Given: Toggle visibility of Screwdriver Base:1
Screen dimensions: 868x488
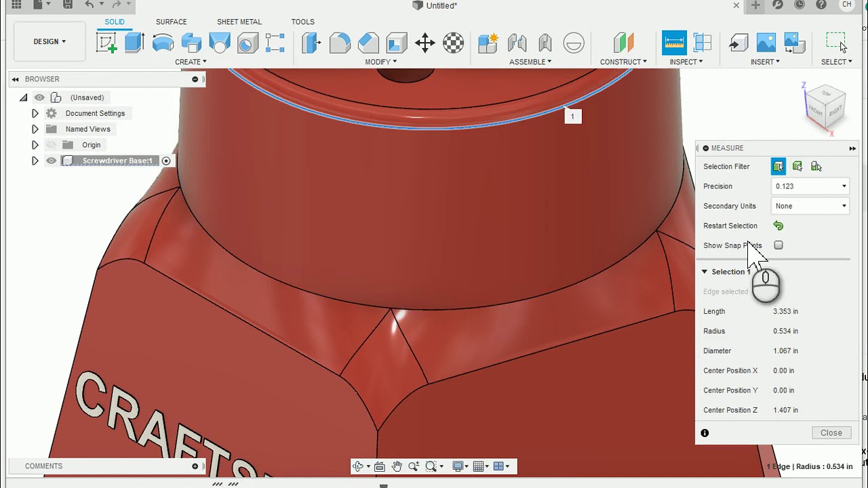Looking at the screenshot, I should pos(51,161).
